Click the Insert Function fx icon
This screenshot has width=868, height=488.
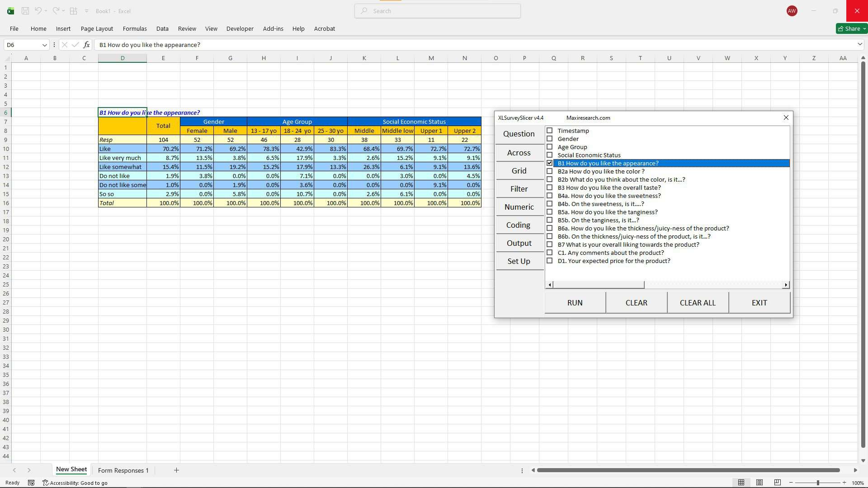(86, 45)
